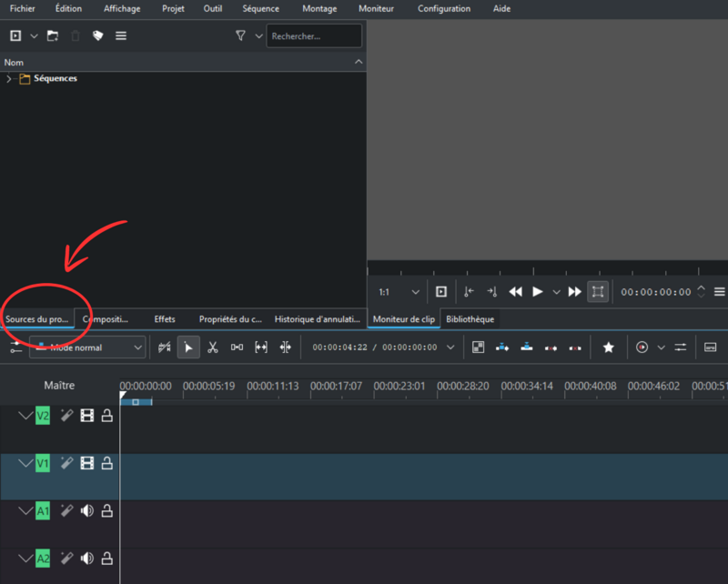728x584 pixels.
Task: Open the Mode normal edit dropdown
Action: pos(87,347)
